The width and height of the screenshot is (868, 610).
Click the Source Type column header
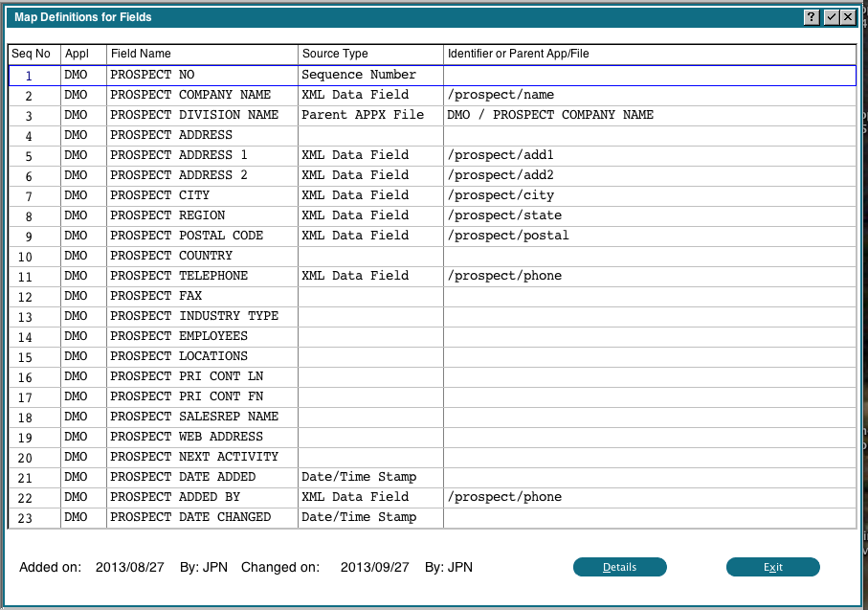(335, 54)
